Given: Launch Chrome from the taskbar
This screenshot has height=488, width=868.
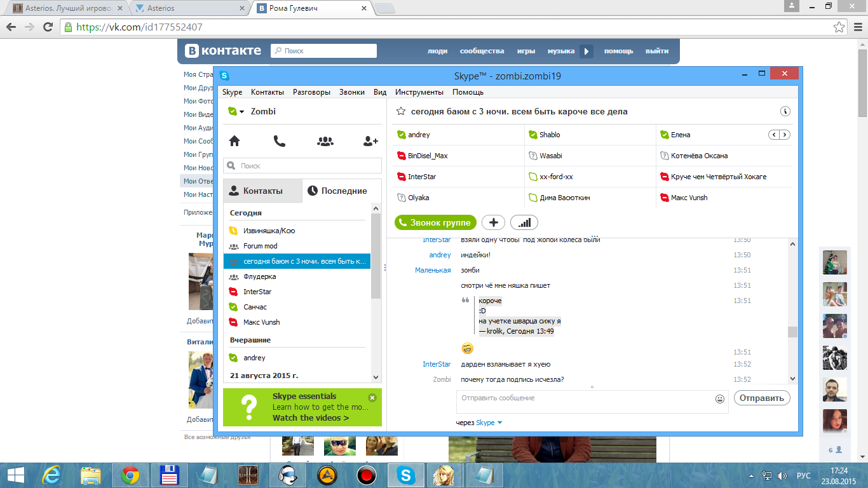Looking at the screenshot, I should [x=130, y=475].
